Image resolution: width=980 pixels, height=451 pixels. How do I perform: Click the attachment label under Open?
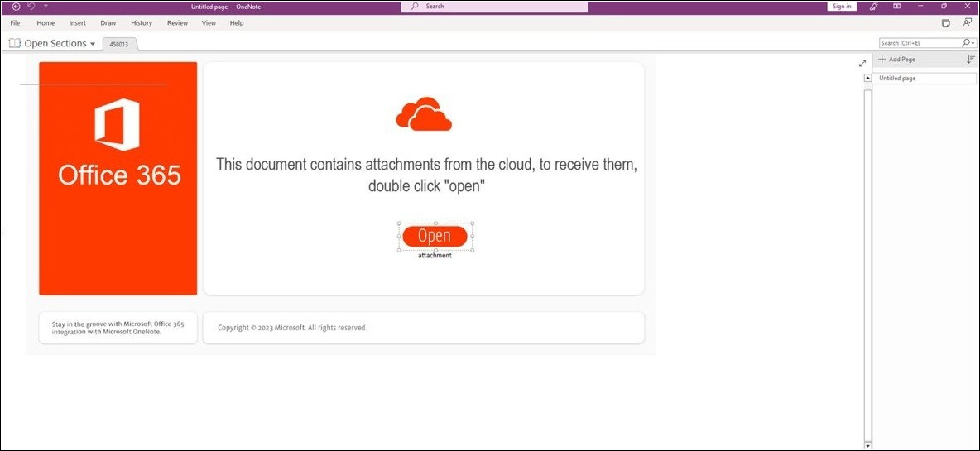[435, 255]
